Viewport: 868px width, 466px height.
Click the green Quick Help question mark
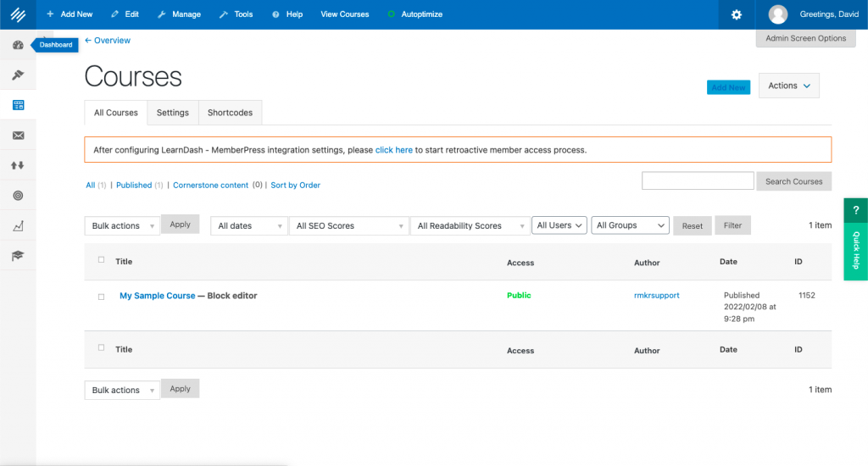pyautogui.click(x=855, y=210)
